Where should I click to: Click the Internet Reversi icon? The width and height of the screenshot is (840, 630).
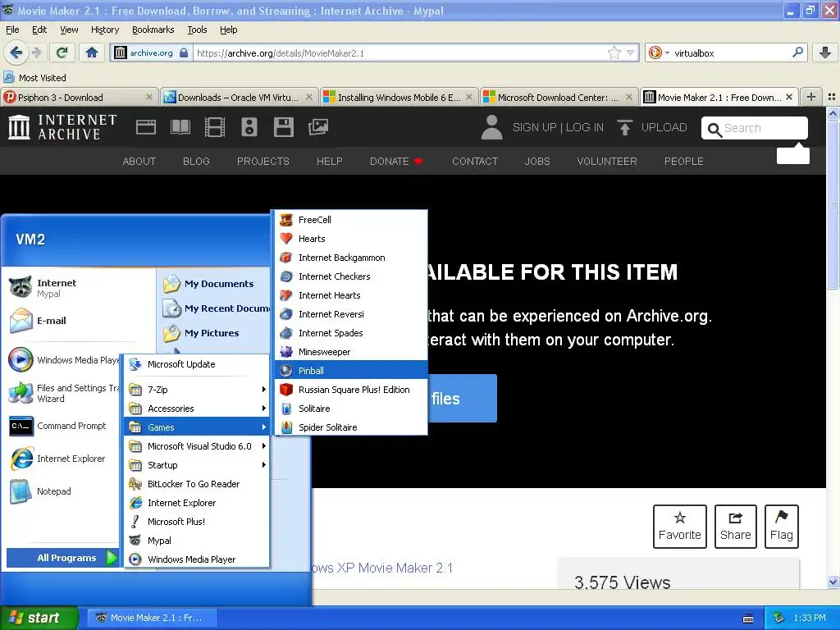286,314
